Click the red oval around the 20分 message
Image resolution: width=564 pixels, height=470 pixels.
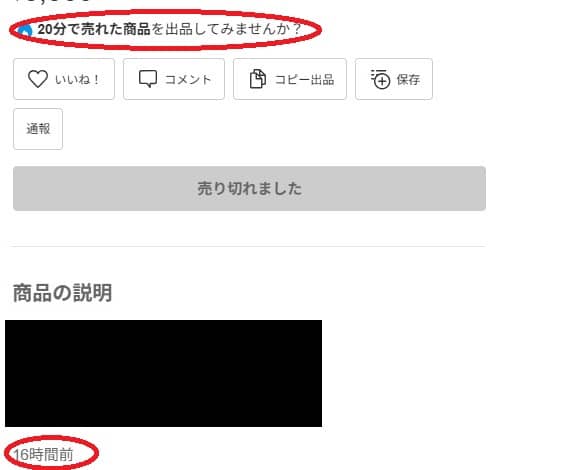click(165, 30)
